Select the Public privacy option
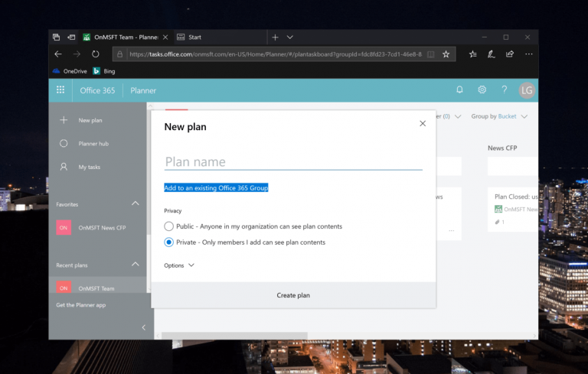588x374 pixels. pyautogui.click(x=168, y=226)
